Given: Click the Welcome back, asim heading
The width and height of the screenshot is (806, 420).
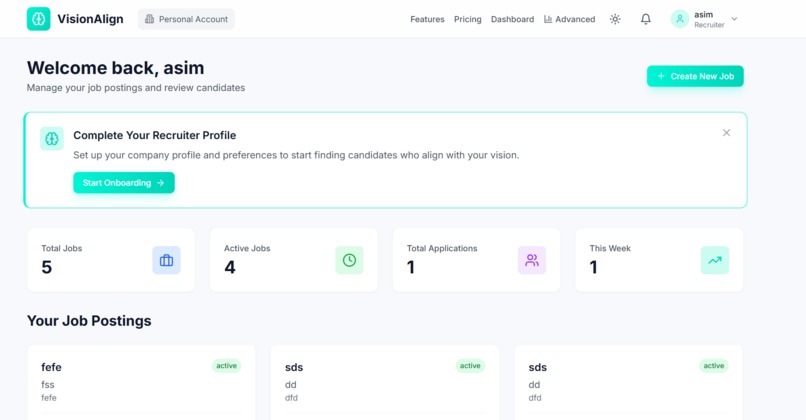Looking at the screenshot, I should pyautogui.click(x=116, y=68).
